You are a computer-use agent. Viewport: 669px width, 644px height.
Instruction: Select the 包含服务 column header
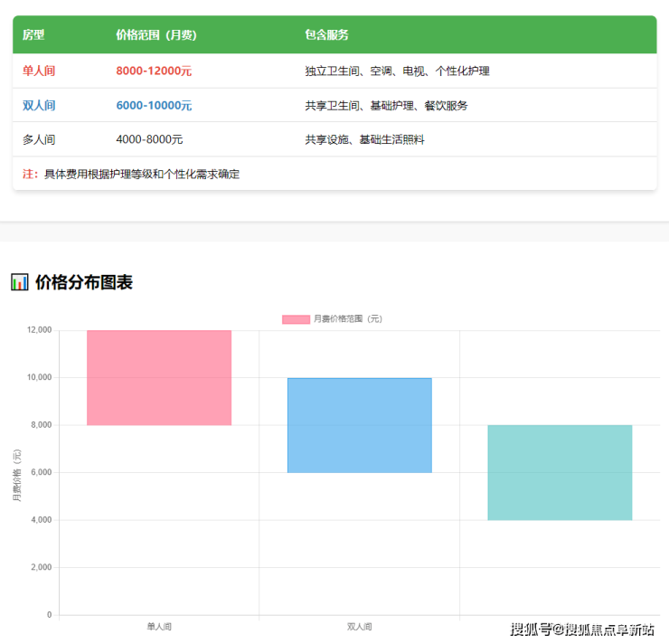point(327,35)
